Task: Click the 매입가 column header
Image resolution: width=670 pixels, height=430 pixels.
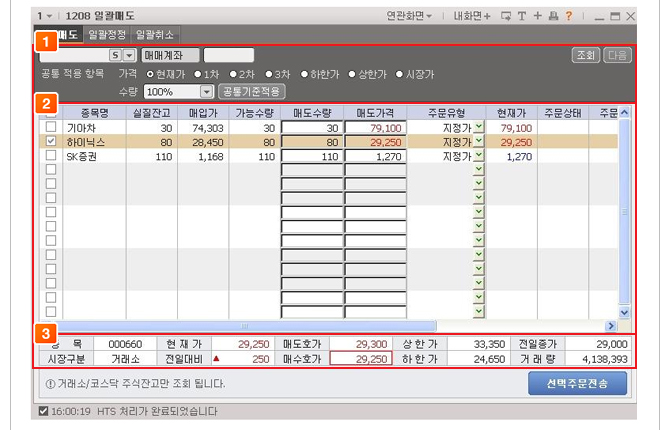Action: tap(203, 113)
